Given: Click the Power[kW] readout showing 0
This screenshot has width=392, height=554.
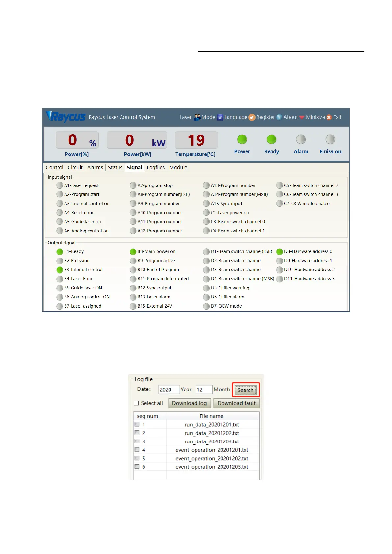Looking at the screenshot, I should [x=137, y=140].
